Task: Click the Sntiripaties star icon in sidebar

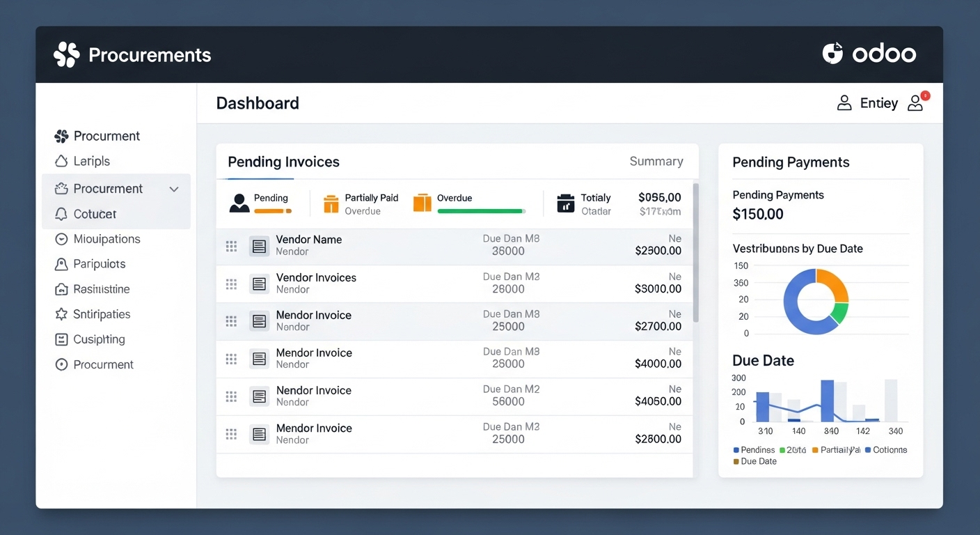Action: point(61,314)
